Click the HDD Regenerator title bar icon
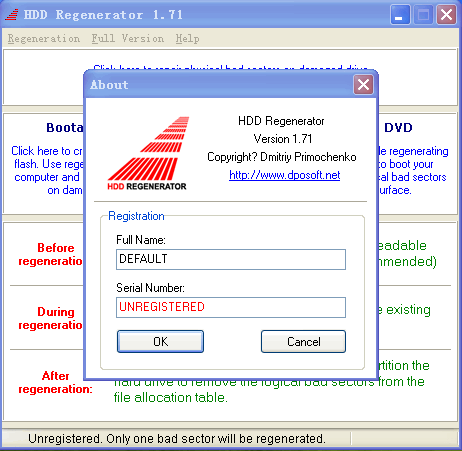462x451 pixels. (x=12, y=15)
